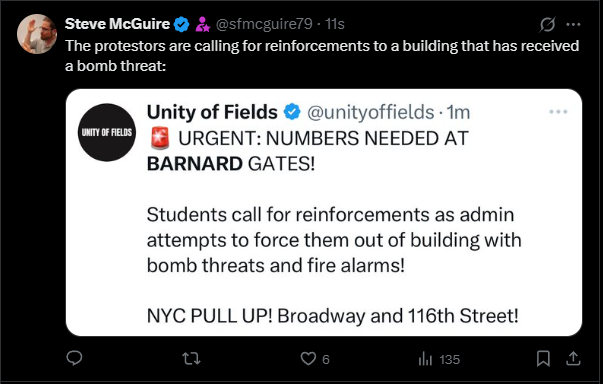Screen dimensions: 603x384
Task: Open three-dot menu on quoted tweet
Action: tap(558, 112)
